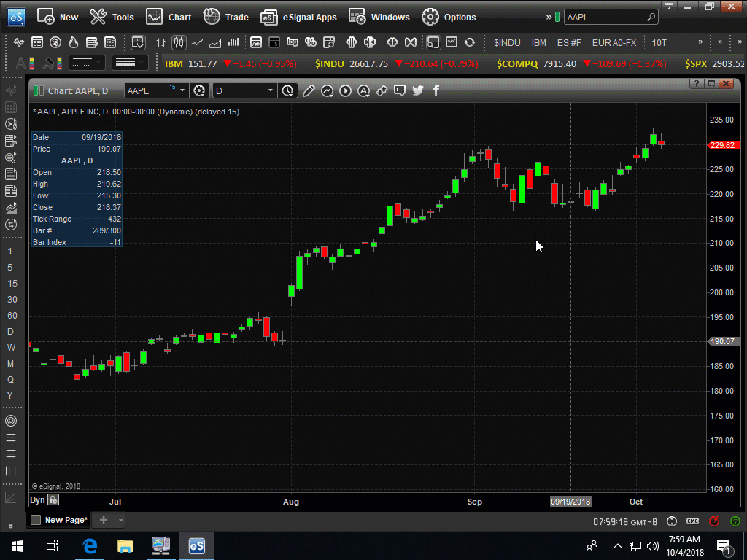Image resolution: width=747 pixels, height=560 pixels.
Task: Select the pencil drawing tool
Action: 309,90
